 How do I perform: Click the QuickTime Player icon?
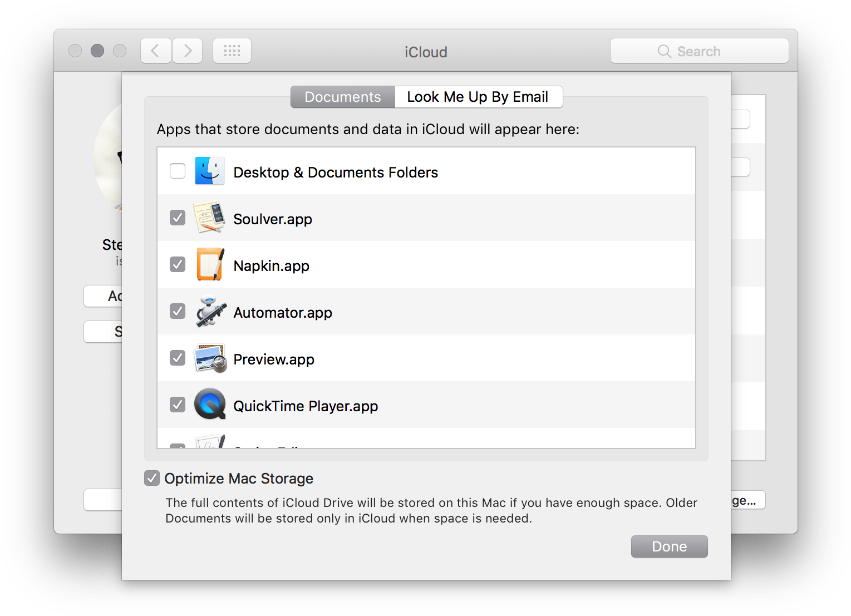[210, 404]
